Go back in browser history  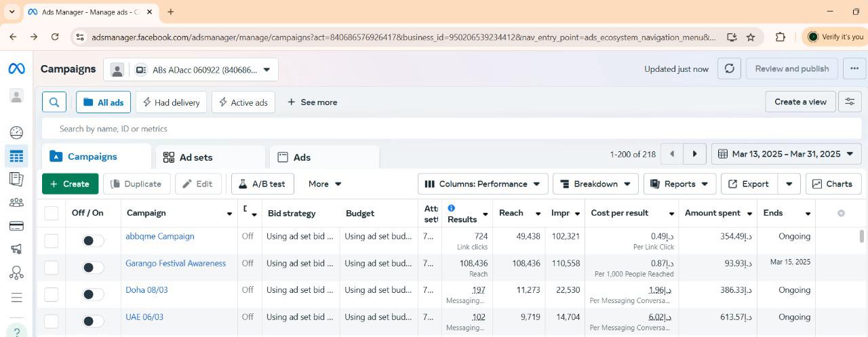(x=13, y=37)
